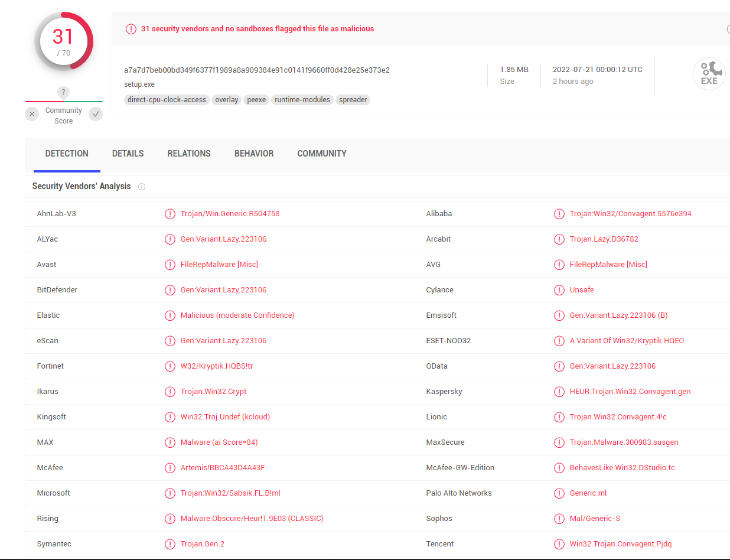The height and width of the screenshot is (560, 730).
Task: Click the red alert icon in the flagged-malicious banner
Action: coord(131,29)
